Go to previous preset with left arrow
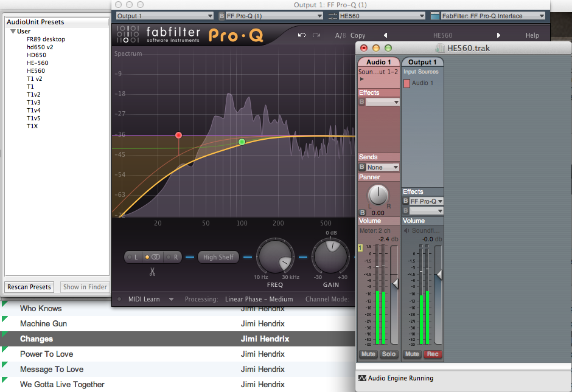Screen dimensions: 572x392 click(386, 35)
